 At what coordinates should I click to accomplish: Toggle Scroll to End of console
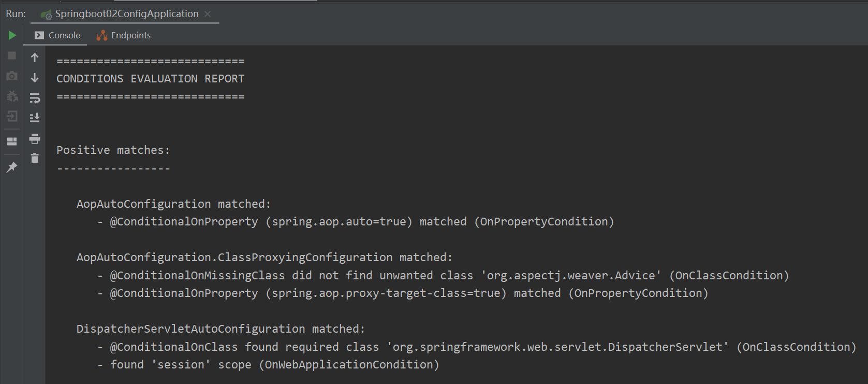point(35,118)
